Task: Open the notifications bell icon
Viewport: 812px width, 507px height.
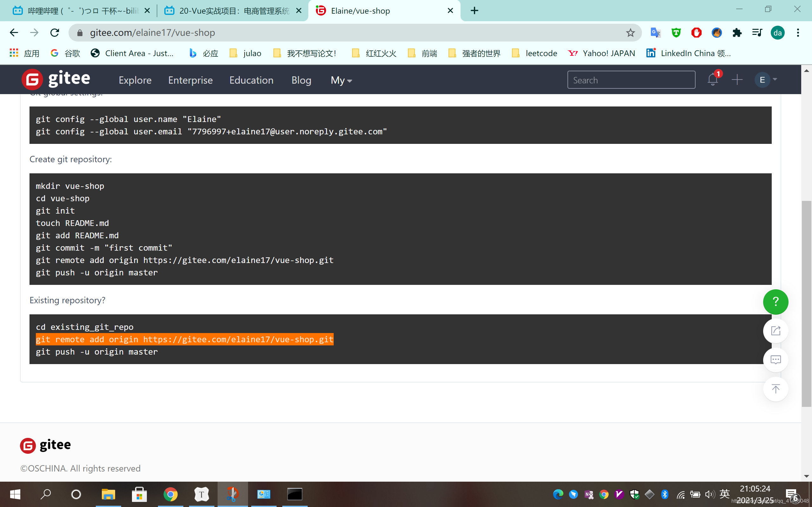Action: 712,80
